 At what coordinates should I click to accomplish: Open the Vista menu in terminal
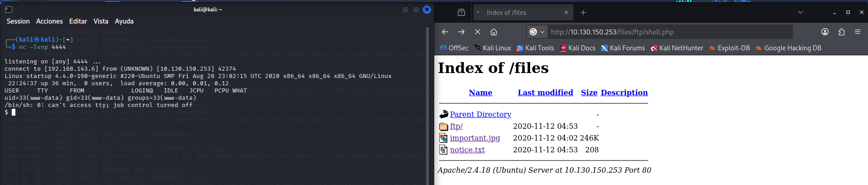pyautogui.click(x=101, y=21)
